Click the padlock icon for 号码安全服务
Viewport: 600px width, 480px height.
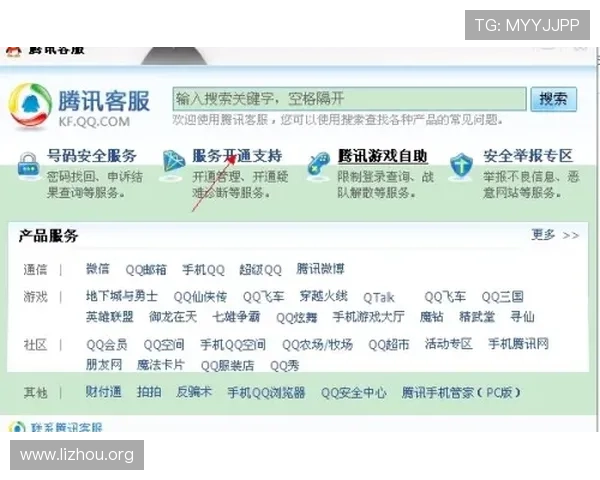[x=28, y=166]
